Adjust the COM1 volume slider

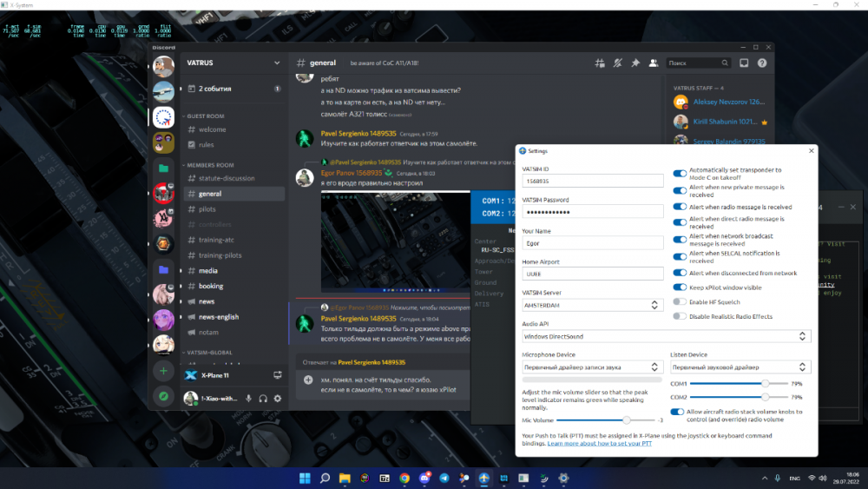pyautogui.click(x=765, y=383)
